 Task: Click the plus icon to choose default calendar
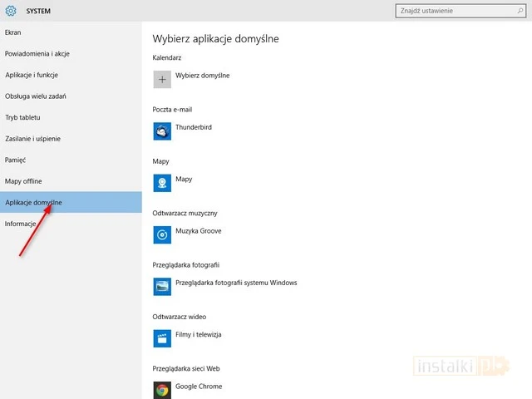pos(162,79)
